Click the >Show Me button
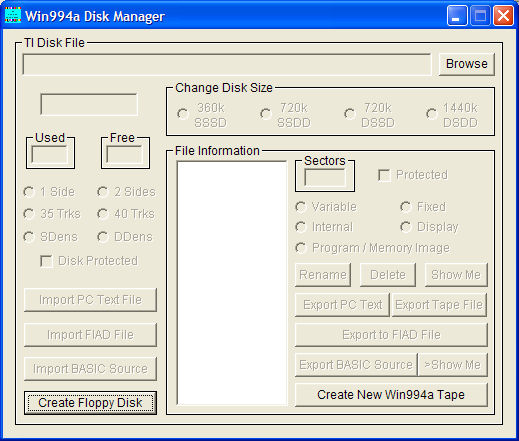The height and width of the screenshot is (441, 519). pyautogui.click(x=452, y=365)
